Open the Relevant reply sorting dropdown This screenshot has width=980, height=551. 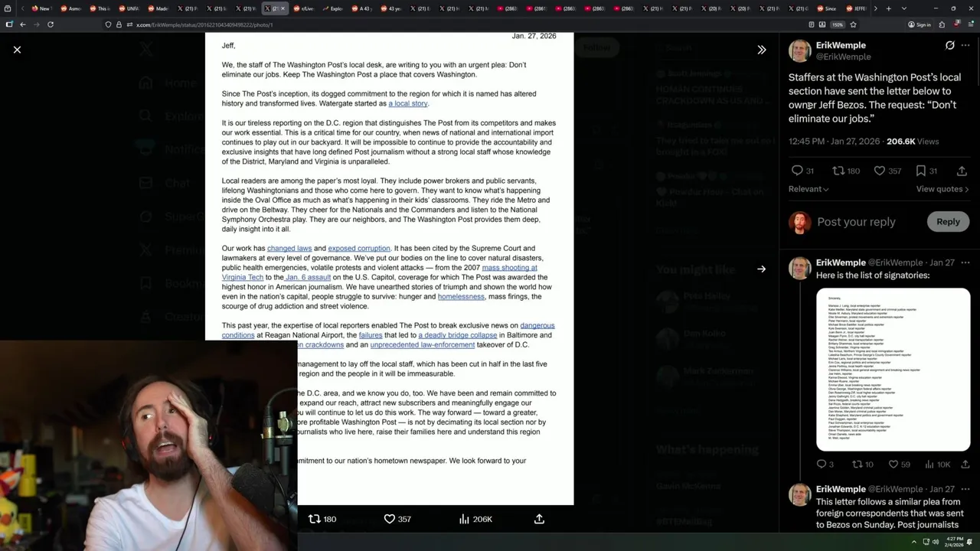point(808,189)
